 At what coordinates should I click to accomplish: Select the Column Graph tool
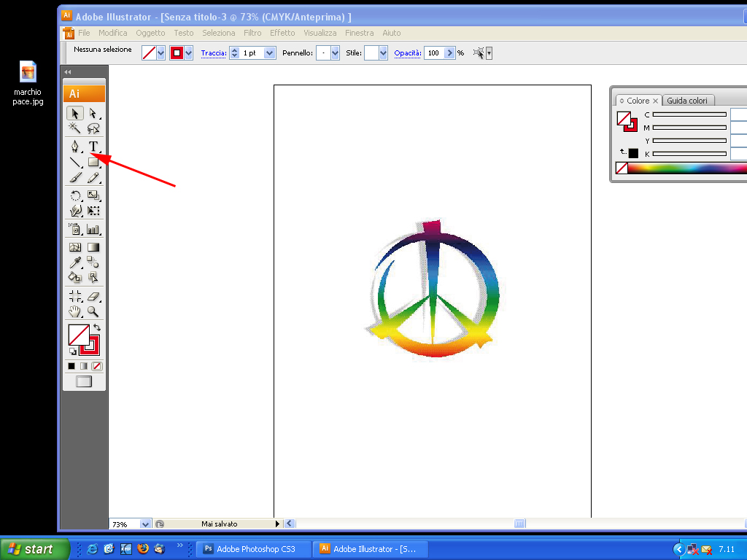pyautogui.click(x=93, y=229)
